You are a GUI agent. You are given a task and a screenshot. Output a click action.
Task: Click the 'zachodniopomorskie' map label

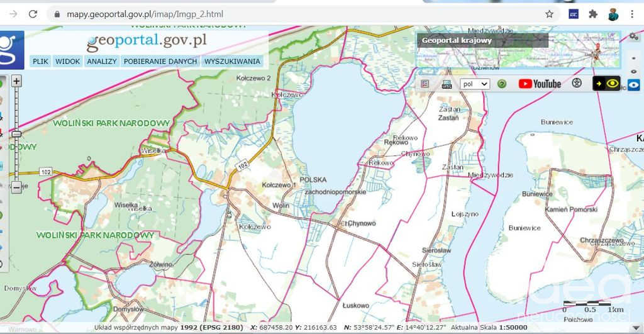[335, 192]
